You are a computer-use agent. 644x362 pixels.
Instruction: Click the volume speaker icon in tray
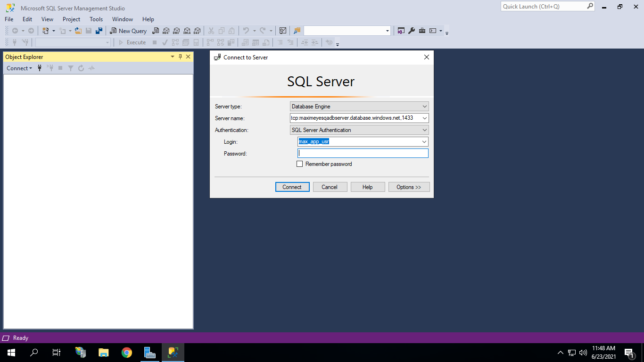(583, 353)
